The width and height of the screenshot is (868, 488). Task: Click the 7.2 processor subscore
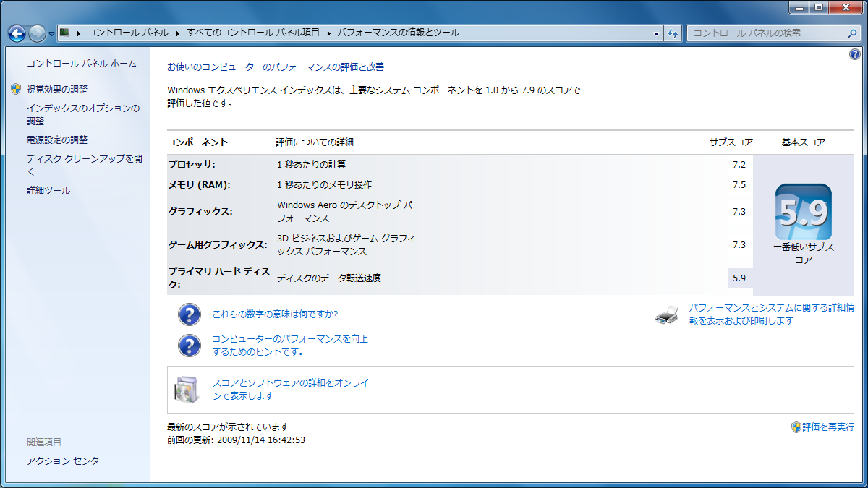pos(739,165)
